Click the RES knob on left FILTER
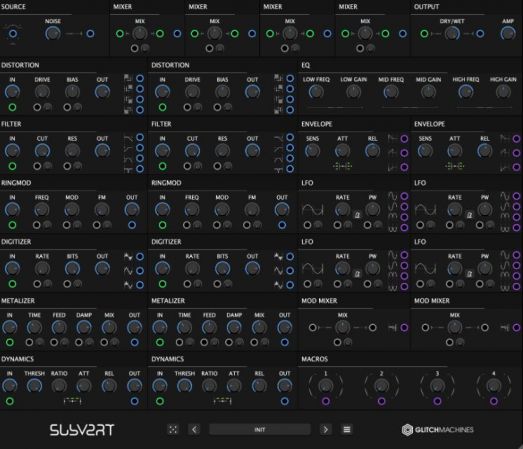The width and height of the screenshot is (523, 449). point(72,151)
